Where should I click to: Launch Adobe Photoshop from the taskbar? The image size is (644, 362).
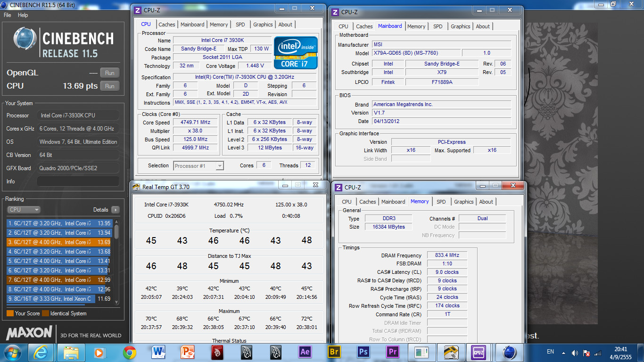(363, 352)
